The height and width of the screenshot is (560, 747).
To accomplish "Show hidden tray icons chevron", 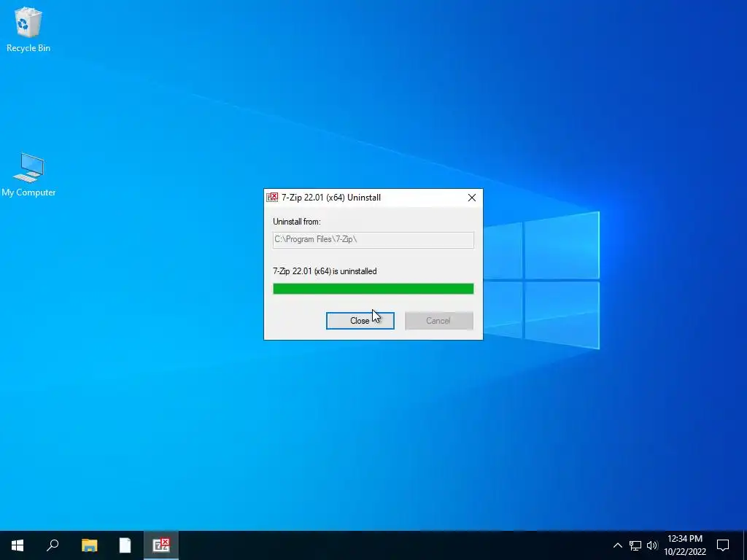I will 617,545.
